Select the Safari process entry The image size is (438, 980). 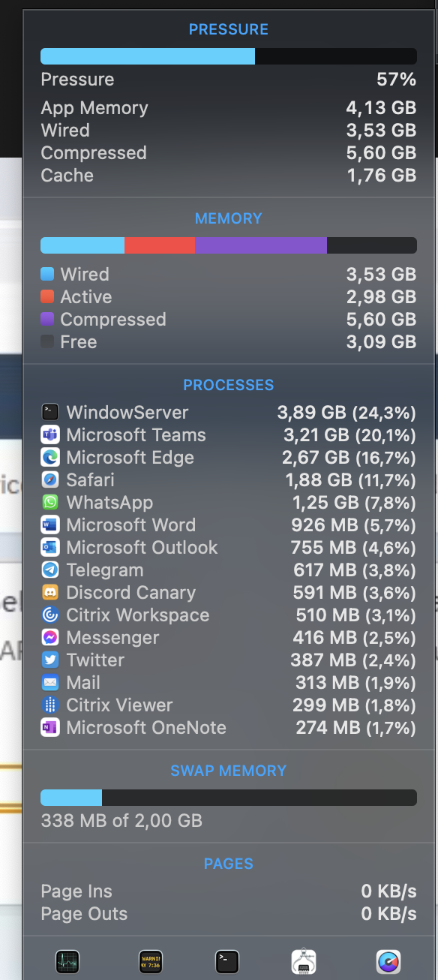pyautogui.click(x=228, y=480)
